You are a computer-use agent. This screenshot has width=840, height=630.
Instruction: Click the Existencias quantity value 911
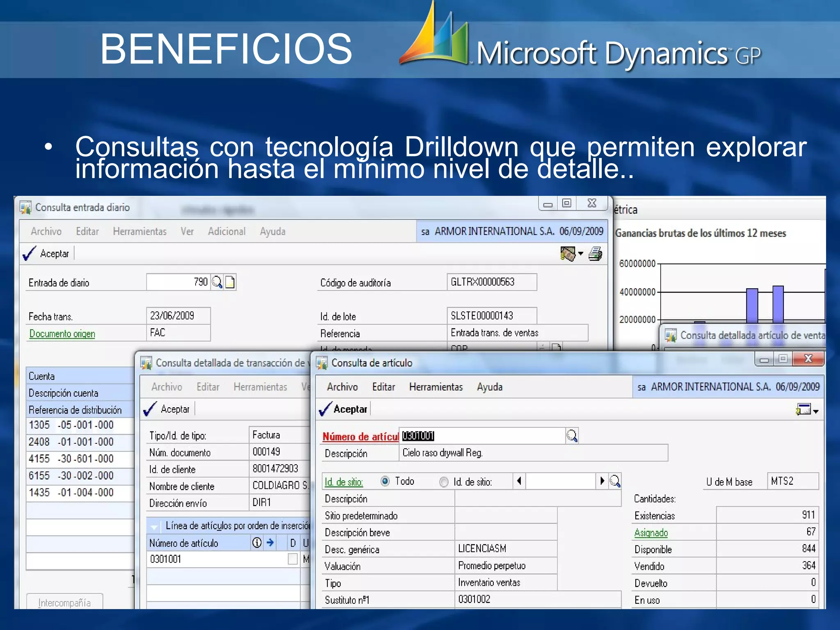767,515
